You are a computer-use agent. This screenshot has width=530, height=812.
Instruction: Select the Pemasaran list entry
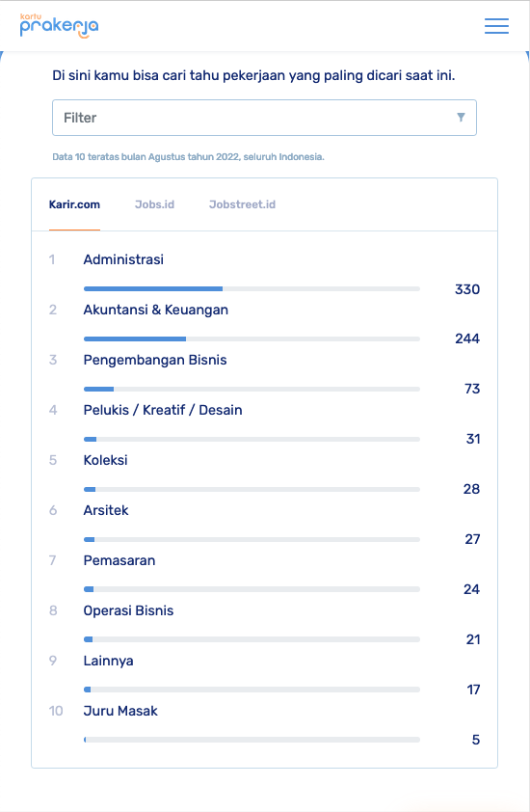[119, 560]
